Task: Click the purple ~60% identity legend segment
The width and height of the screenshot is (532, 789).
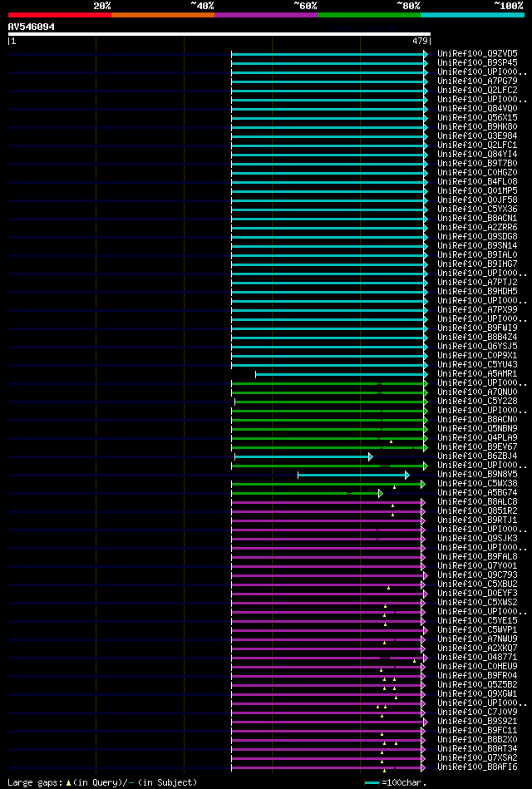Action: pyautogui.click(x=266, y=15)
